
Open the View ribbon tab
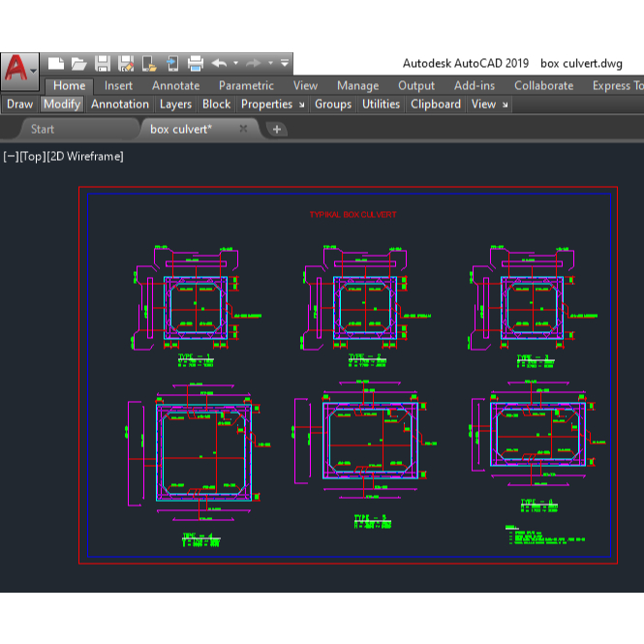[305, 86]
